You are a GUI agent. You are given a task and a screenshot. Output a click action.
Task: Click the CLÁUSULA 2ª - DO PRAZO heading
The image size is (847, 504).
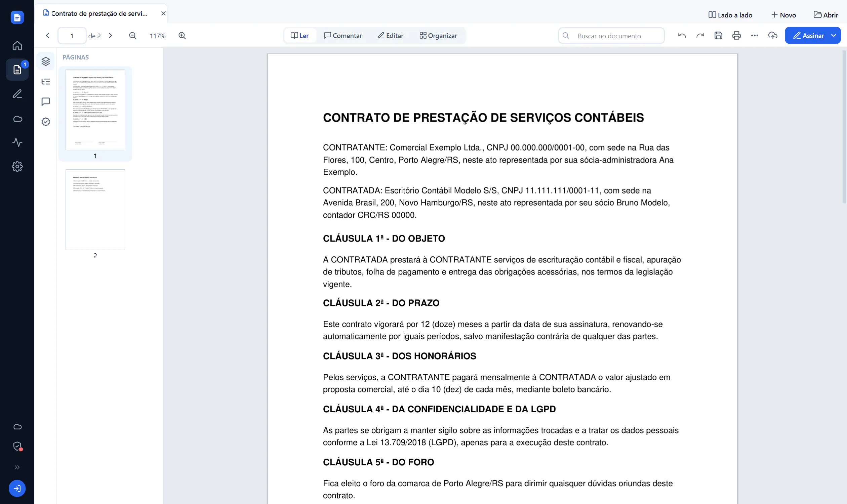coord(381,303)
